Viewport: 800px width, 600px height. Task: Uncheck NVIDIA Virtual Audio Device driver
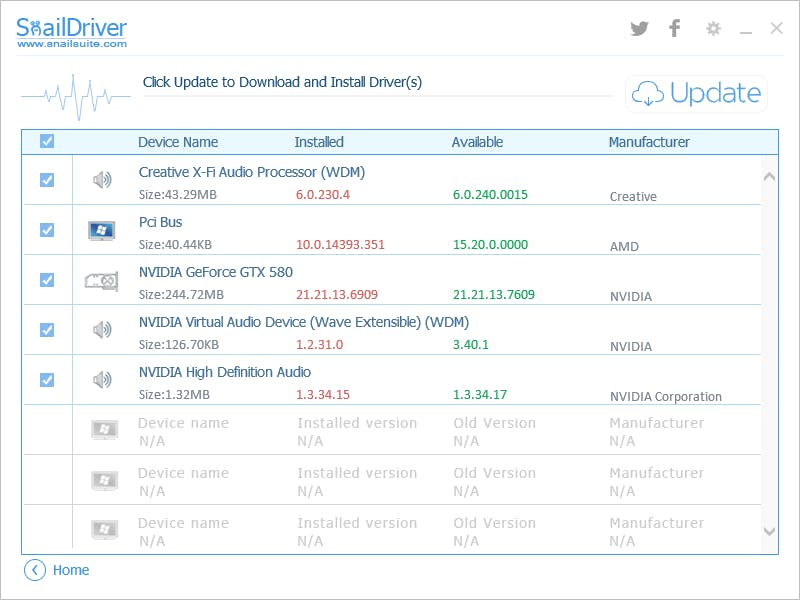(47, 330)
